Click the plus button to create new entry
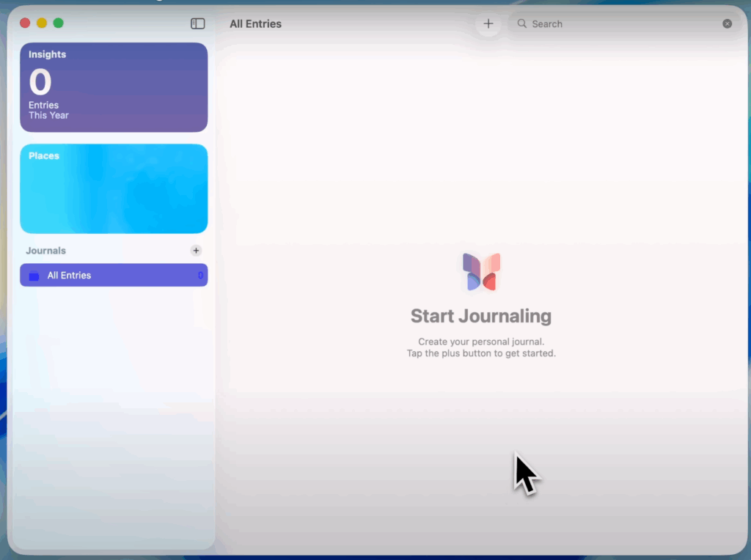The width and height of the screenshot is (751, 560). click(488, 23)
